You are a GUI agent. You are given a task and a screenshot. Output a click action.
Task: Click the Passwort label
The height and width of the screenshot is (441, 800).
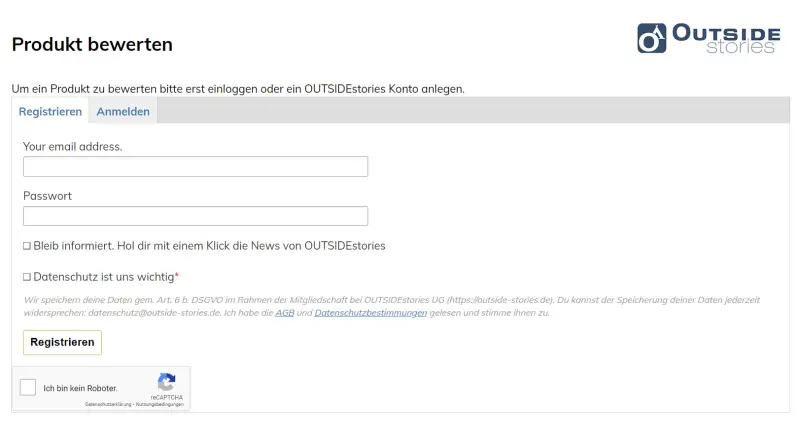pos(47,196)
